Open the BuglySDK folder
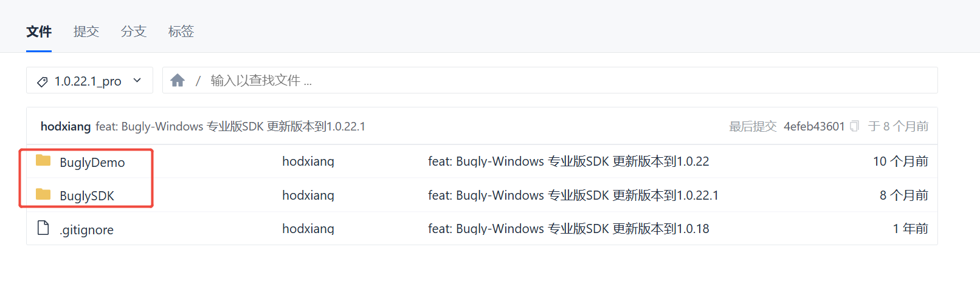The image size is (980, 298). [x=87, y=196]
